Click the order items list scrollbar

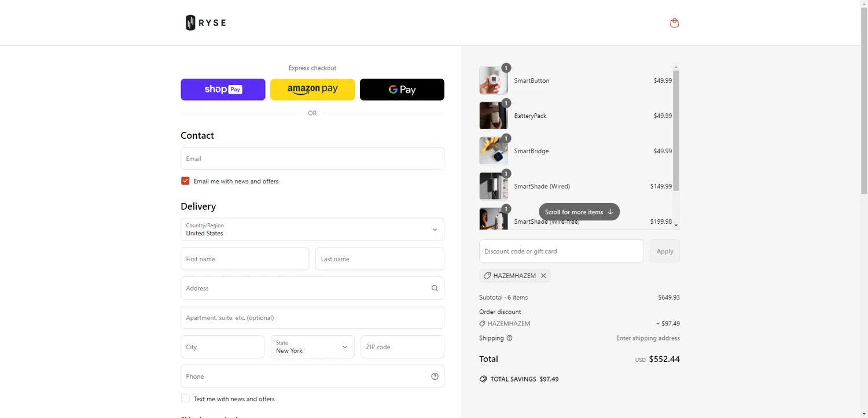[x=675, y=130]
